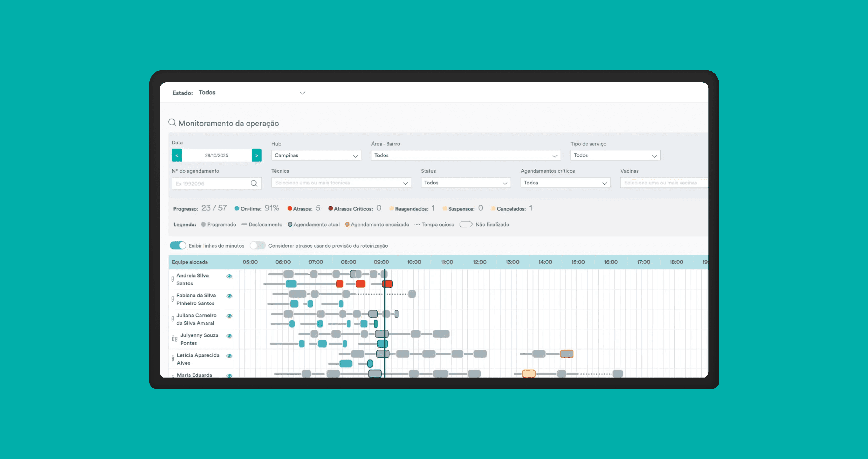The width and height of the screenshot is (868, 459).
Task: Disable Exibir linhas de minutos toggle
Action: (x=178, y=245)
